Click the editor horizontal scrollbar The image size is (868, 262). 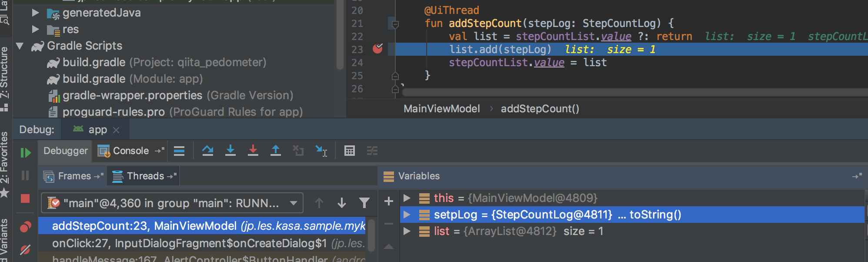(634, 92)
